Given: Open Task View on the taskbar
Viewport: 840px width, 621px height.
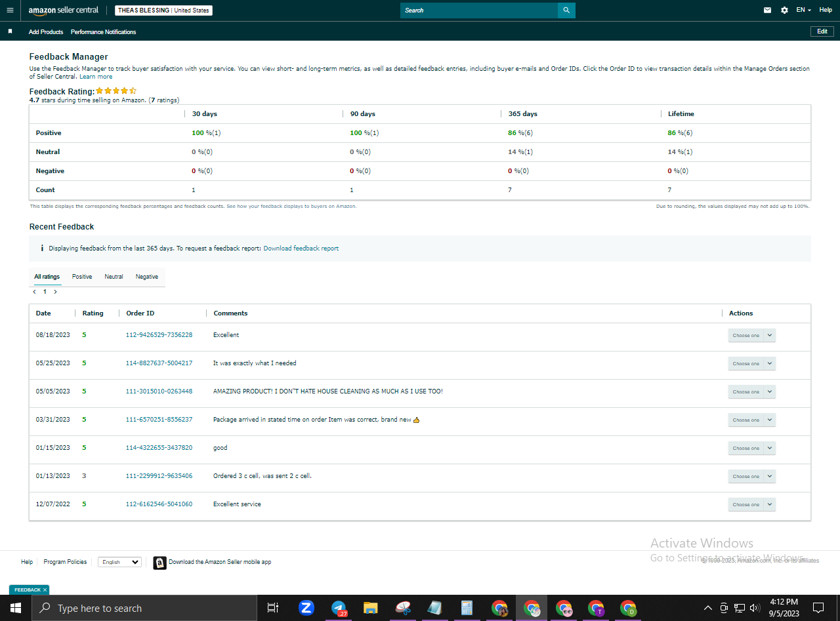Looking at the screenshot, I should click(x=273, y=608).
